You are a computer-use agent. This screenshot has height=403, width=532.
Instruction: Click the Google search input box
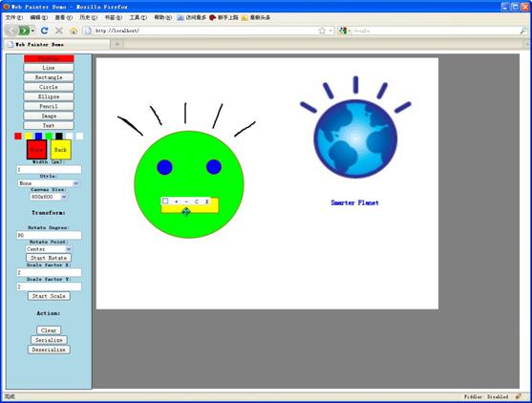[x=436, y=31]
